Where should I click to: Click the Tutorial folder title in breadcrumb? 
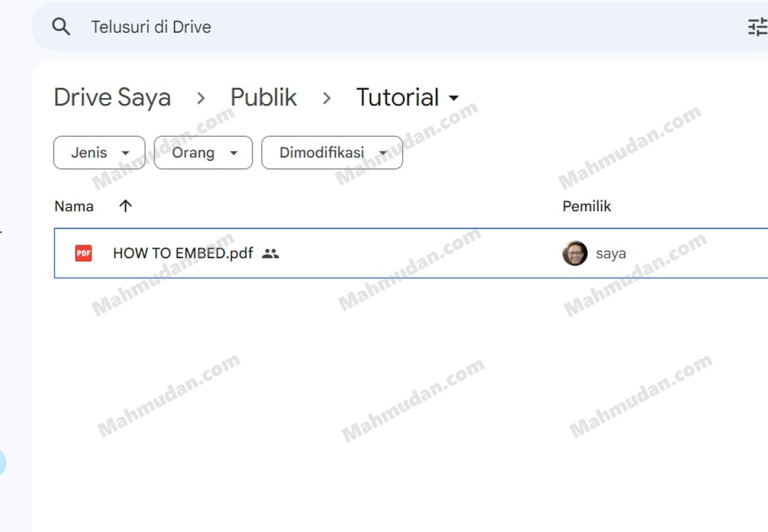click(397, 98)
